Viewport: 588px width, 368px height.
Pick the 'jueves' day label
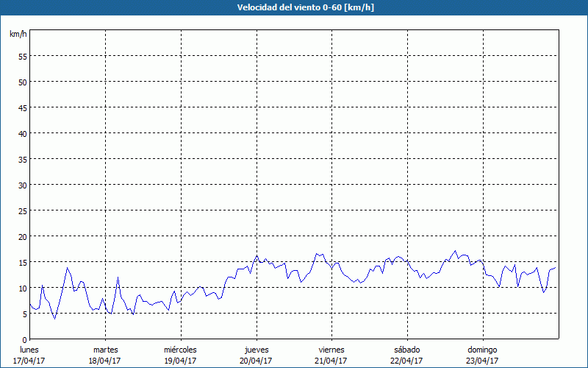point(257,350)
